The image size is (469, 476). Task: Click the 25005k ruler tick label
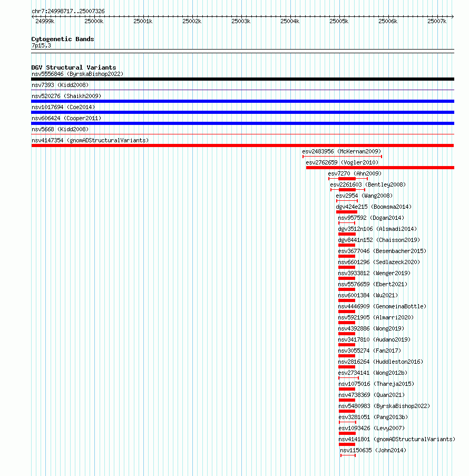point(339,21)
